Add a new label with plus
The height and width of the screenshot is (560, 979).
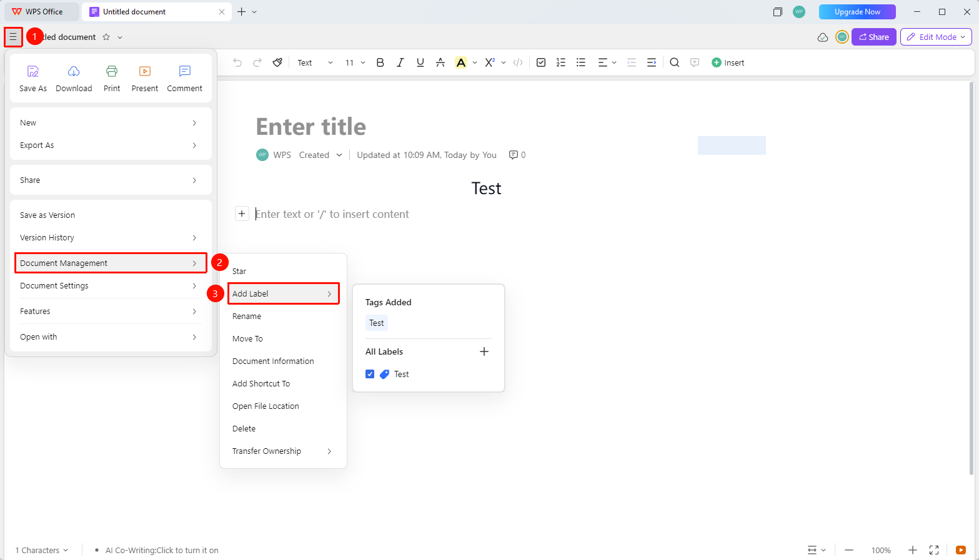point(484,351)
